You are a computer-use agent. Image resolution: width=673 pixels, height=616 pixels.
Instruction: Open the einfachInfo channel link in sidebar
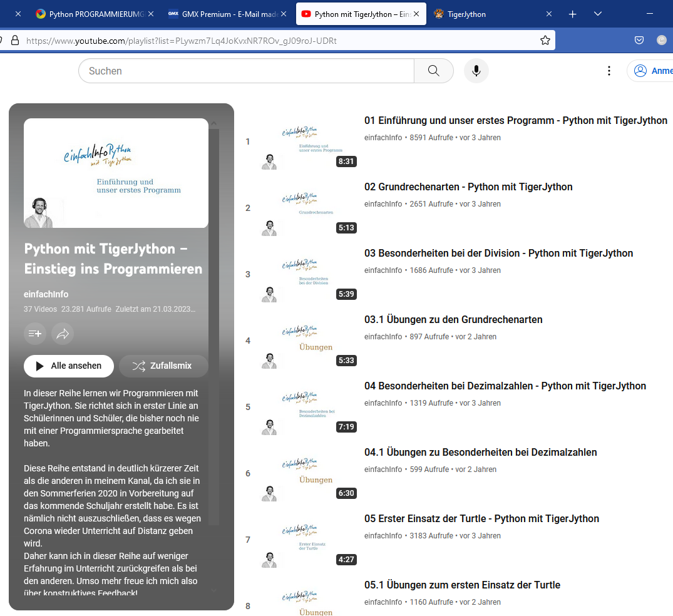(46, 294)
